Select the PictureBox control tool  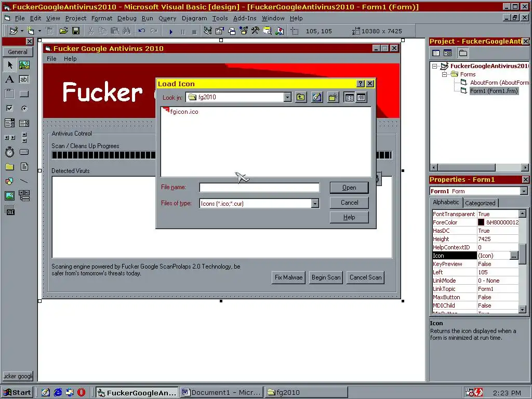(24, 65)
